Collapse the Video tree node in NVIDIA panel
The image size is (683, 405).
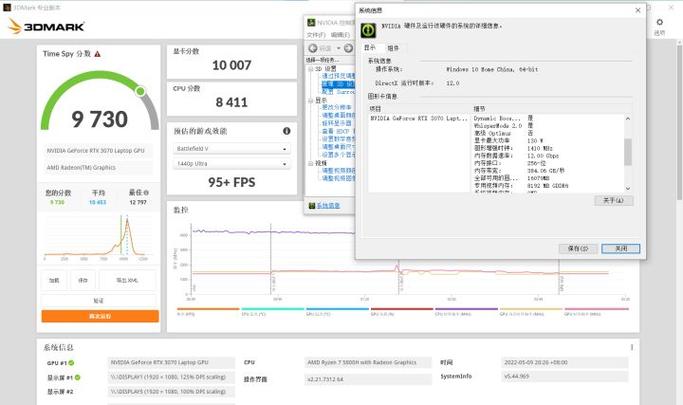pyautogui.click(x=311, y=163)
